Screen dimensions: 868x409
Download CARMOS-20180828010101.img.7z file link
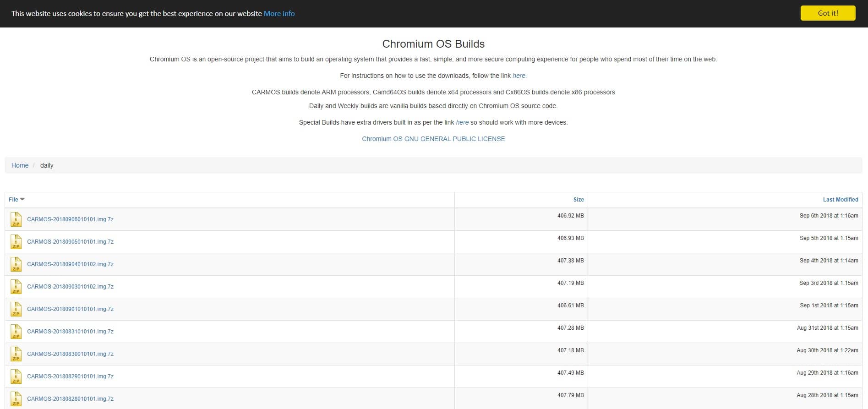[x=70, y=399]
